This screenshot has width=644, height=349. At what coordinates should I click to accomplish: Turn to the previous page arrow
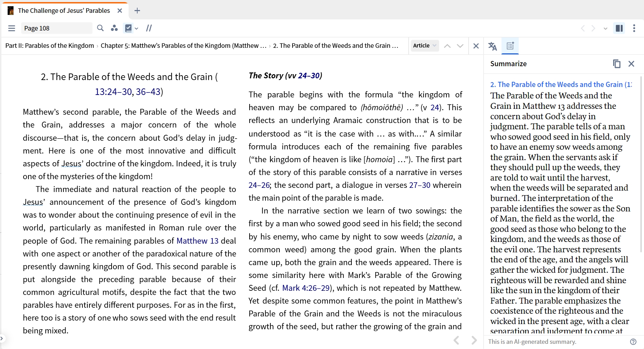click(456, 340)
